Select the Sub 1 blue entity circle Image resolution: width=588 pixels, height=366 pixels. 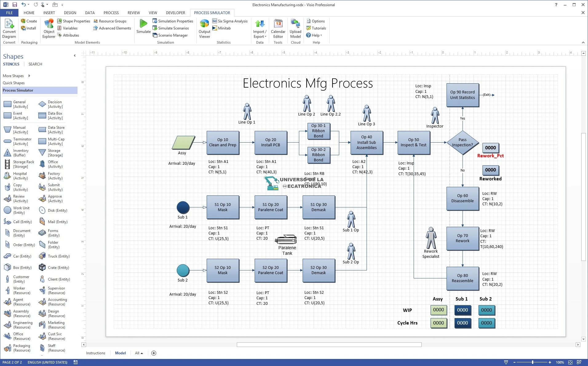click(183, 207)
